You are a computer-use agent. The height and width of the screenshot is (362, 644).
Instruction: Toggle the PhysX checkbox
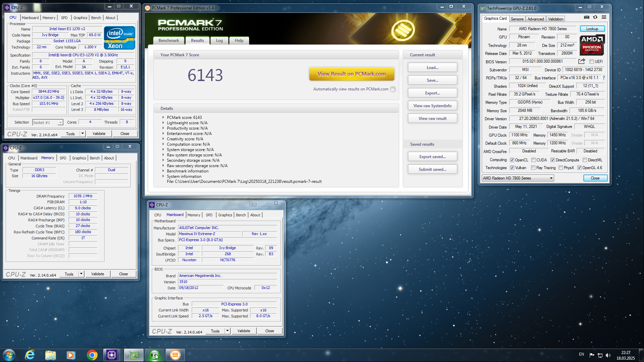point(561,168)
